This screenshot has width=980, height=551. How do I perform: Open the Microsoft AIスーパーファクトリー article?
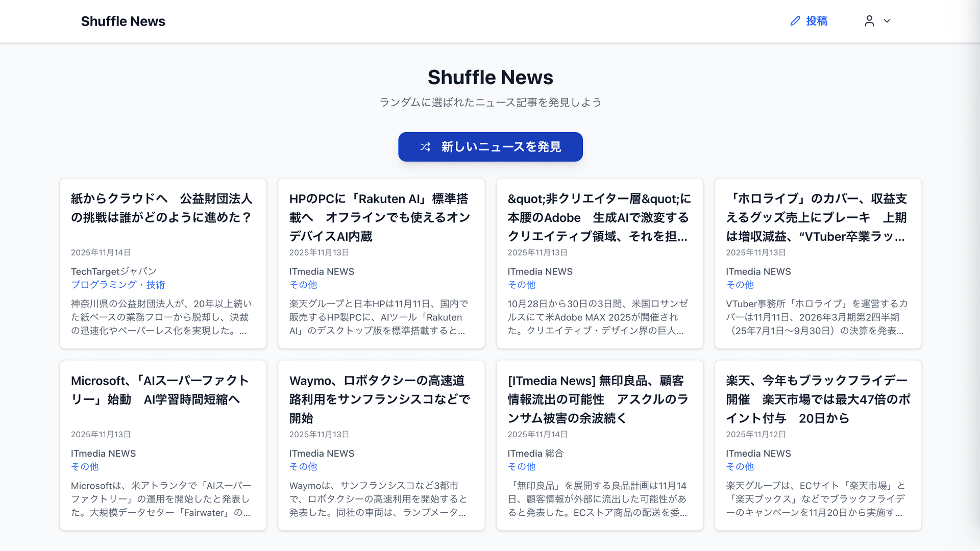(160, 390)
